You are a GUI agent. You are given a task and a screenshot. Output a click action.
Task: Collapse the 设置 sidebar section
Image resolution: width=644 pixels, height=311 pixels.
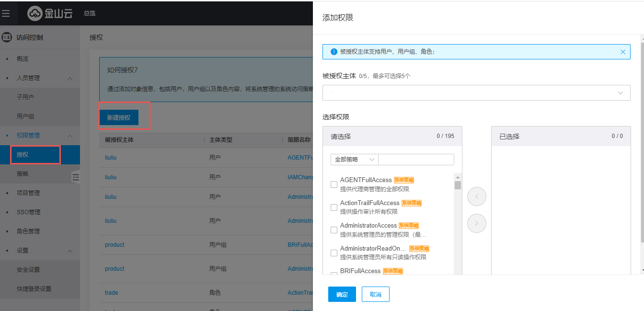70,251
